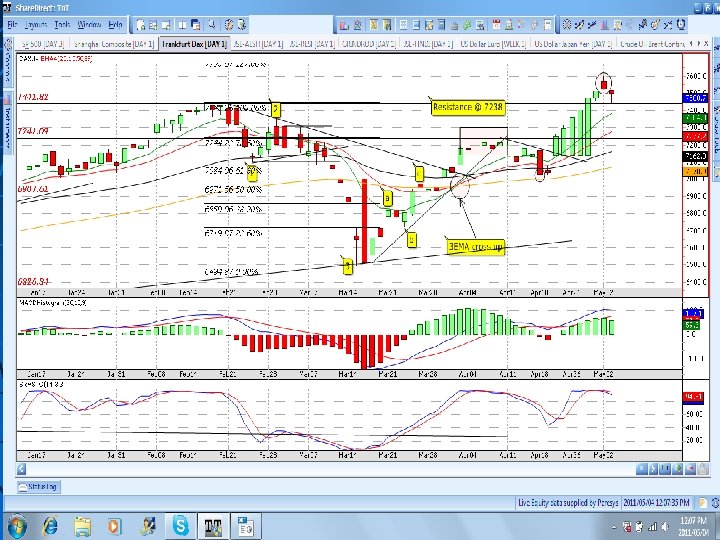Click the save layout toolbar icon

(x=166, y=25)
